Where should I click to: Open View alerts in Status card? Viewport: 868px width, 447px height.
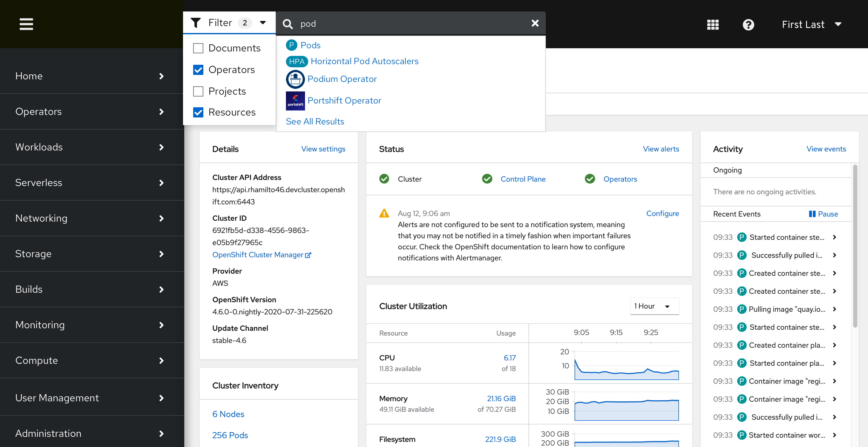661,149
